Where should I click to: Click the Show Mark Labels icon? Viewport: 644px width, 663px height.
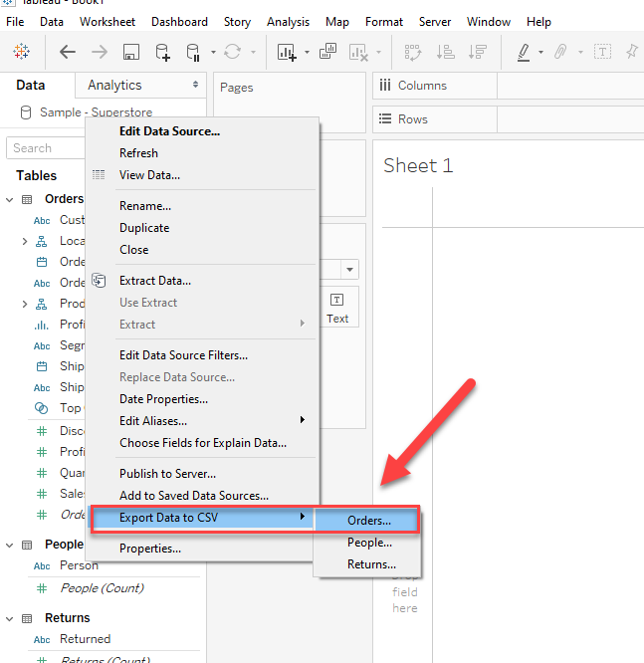point(602,52)
